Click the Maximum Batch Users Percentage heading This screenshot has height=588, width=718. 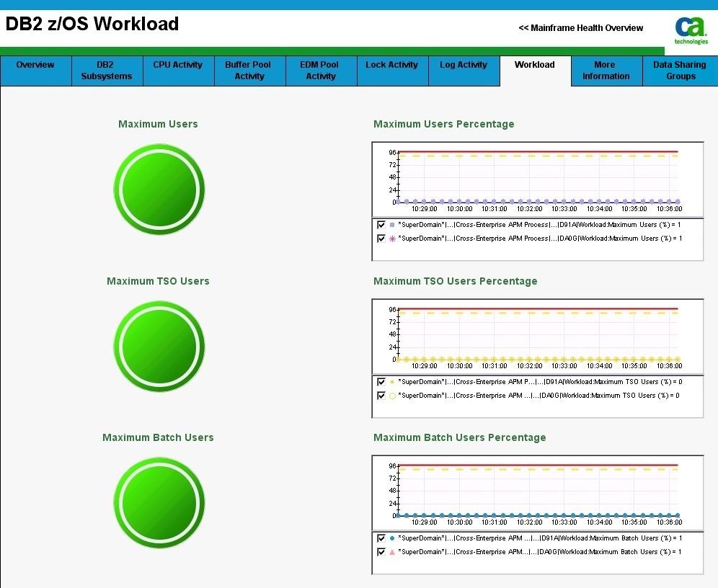[460, 437]
